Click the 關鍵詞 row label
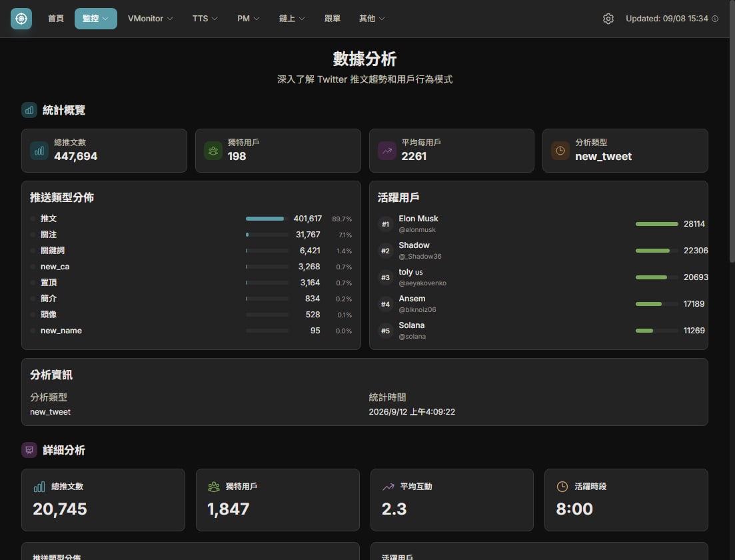The width and height of the screenshot is (735, 560). click(x=53, y=251)
